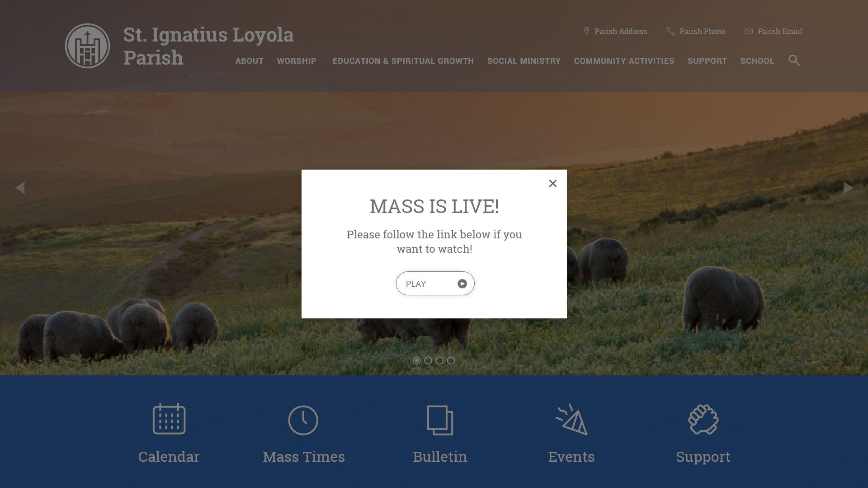
Task: Switch to the second slideshow dot
Action: [428, 360]
